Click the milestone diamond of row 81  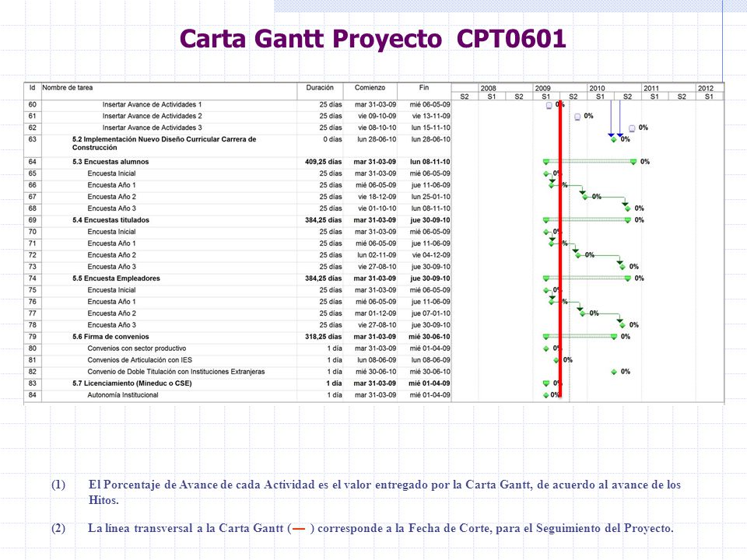pos(556,360)
